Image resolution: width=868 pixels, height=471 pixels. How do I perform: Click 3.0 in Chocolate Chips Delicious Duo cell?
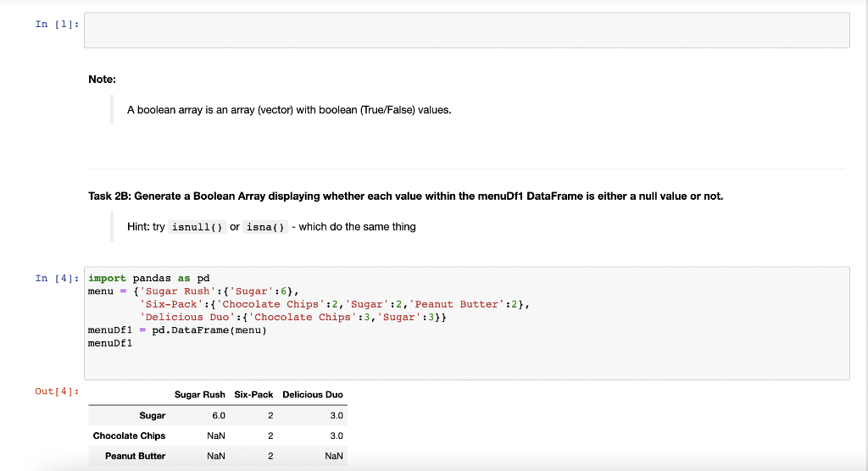pyautogui.click(x=337, y=435)
